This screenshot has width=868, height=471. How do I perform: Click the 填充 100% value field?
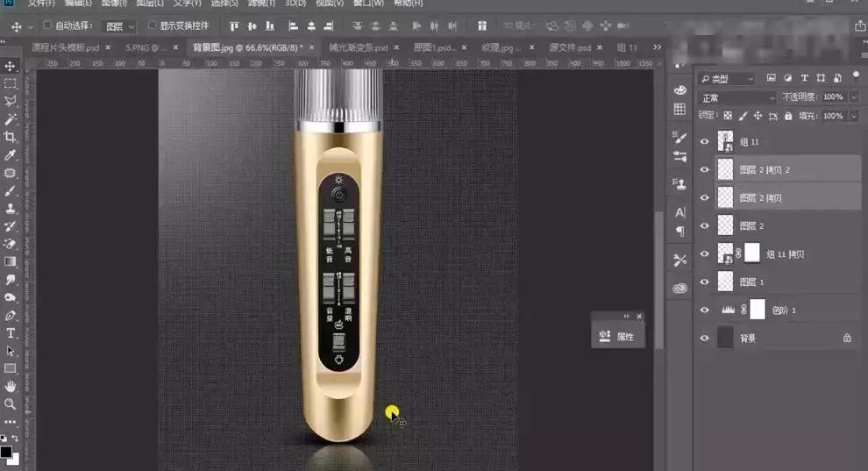click(833, 116)
